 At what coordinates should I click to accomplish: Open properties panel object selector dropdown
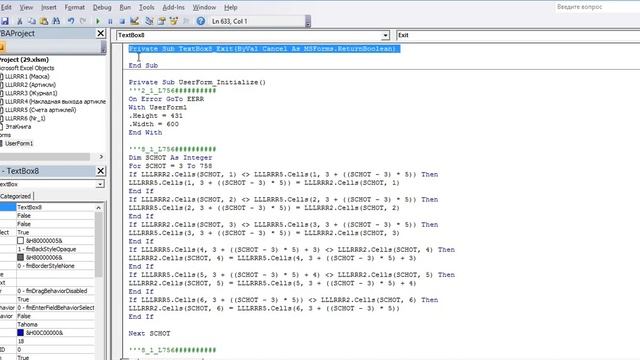click(100, 184)
